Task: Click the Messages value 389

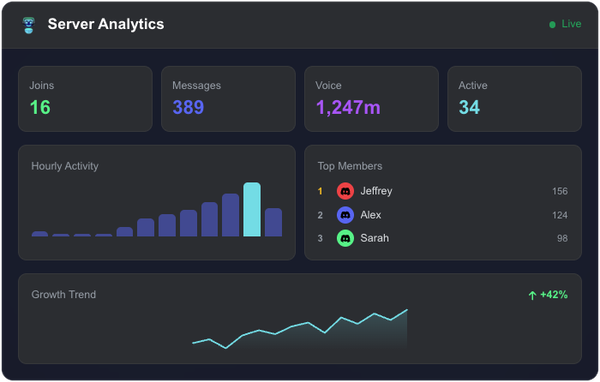Action: (x=188, y=107)
